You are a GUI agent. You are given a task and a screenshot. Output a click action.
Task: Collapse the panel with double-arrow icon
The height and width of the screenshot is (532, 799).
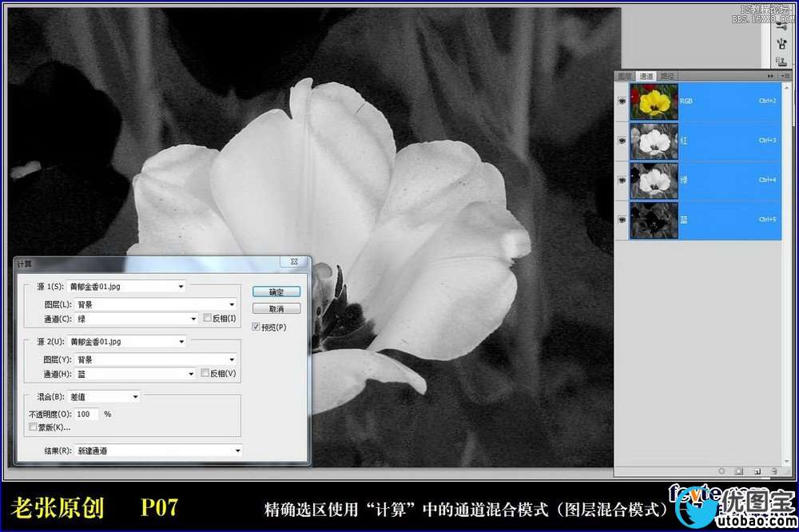tap(770, 76)
